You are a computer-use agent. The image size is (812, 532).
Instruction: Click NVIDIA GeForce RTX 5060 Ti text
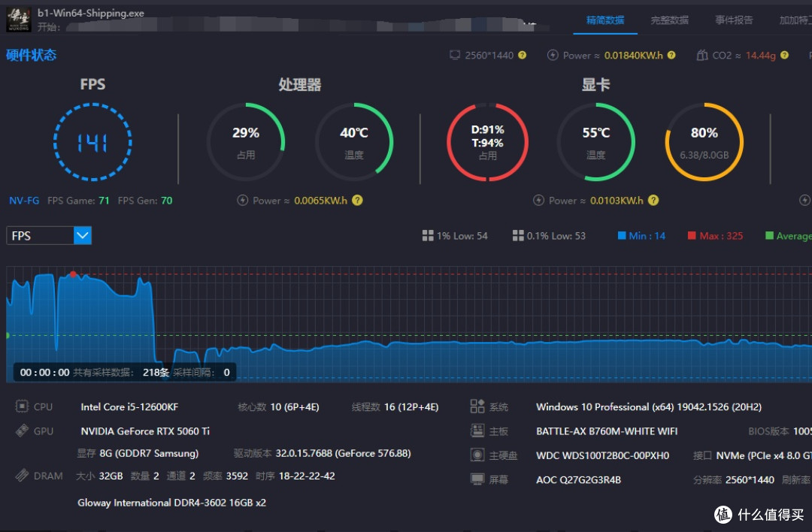coord(145,431)
